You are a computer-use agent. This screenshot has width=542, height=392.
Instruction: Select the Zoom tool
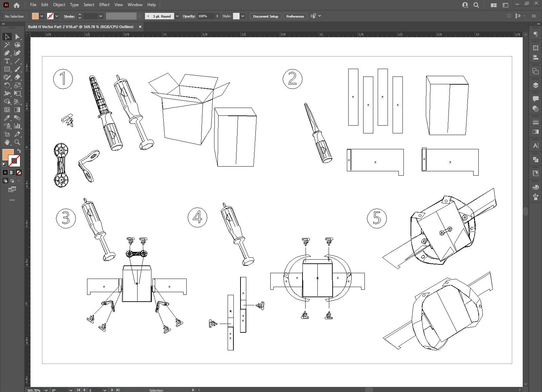17,142
